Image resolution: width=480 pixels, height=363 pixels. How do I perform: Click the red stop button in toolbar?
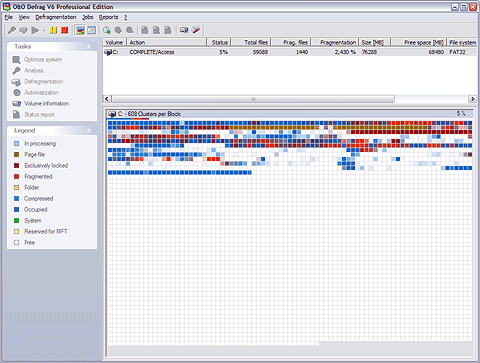(x=65, y=30)
